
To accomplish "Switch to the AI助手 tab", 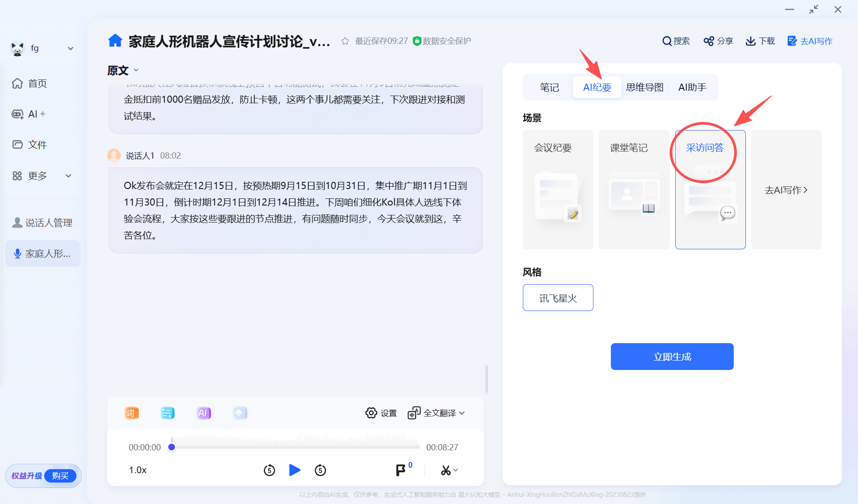I will coord(692,87).
